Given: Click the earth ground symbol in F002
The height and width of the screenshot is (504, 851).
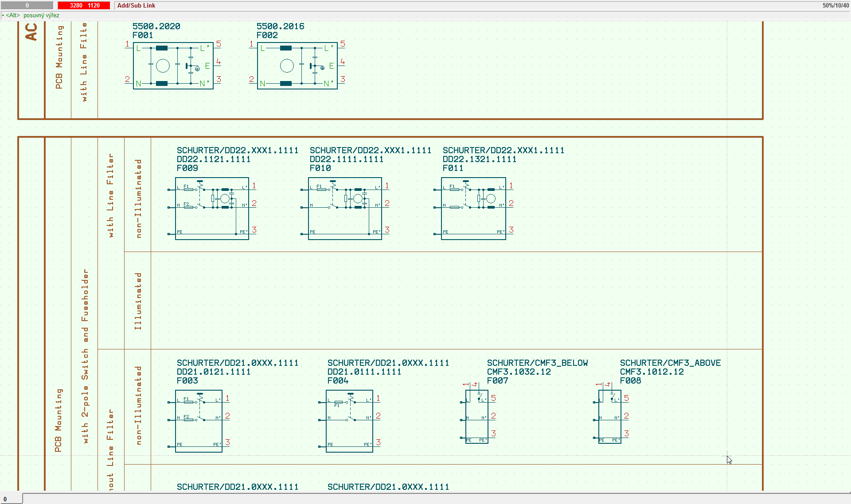Looking at the screenshot, I should [x=322, y=68].
